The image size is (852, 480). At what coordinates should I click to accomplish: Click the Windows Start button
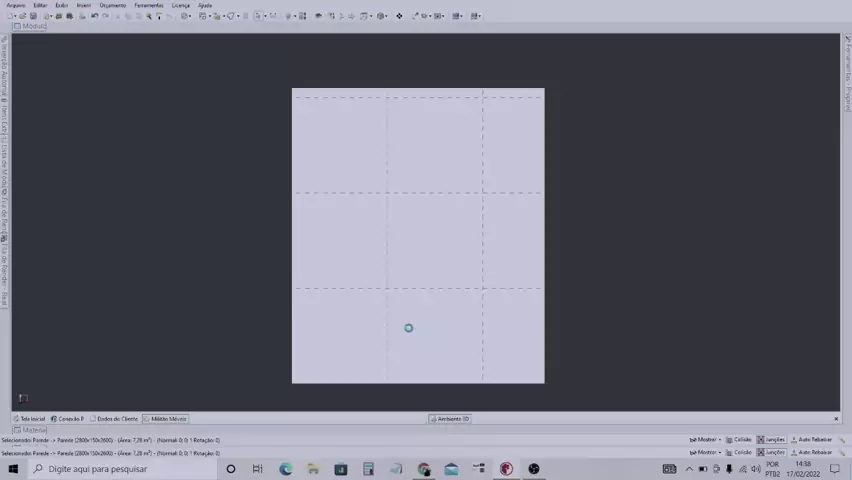coord(13,469)
